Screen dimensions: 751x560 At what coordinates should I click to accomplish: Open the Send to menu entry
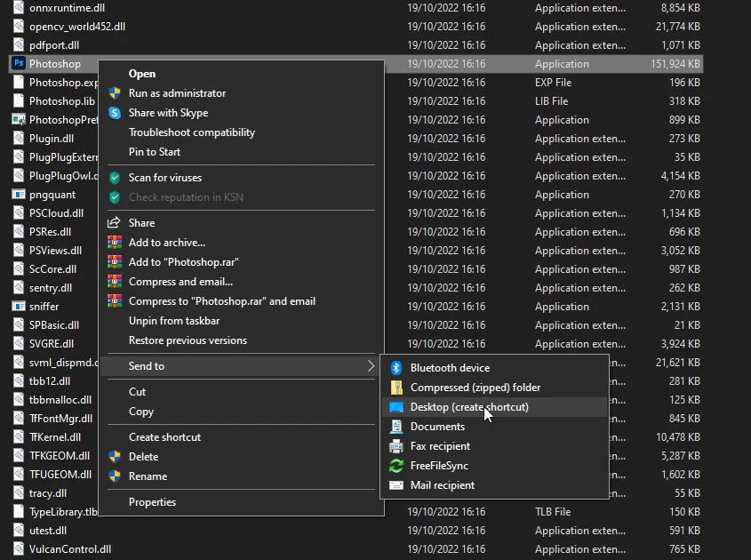click(x=241, y=366)
